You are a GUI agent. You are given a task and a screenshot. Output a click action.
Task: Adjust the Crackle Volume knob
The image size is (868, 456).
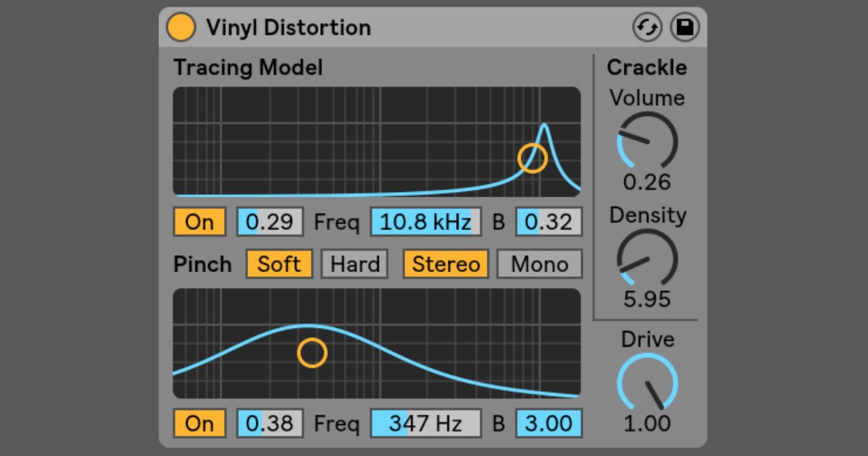tap(647, 140)
